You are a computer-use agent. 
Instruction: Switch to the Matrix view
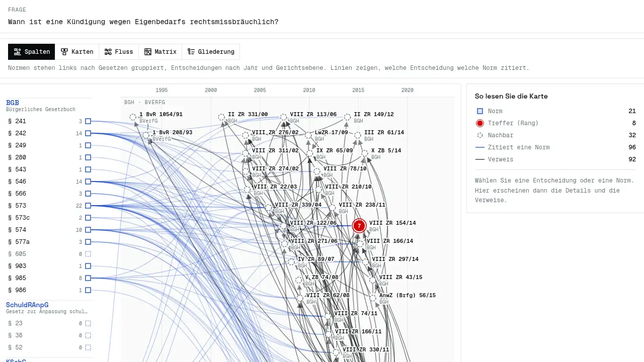tap(160, 52)
